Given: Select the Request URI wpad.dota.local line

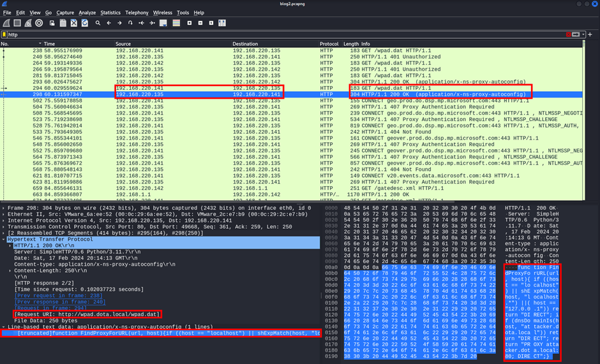Looking at the screenshot, I should coord(86,314).
